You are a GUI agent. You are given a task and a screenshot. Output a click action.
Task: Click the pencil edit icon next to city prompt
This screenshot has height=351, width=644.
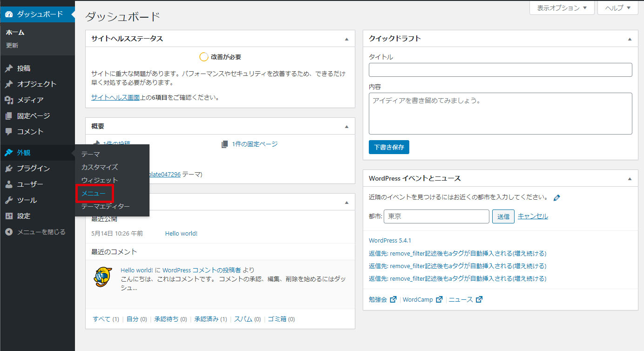point(556,197)
